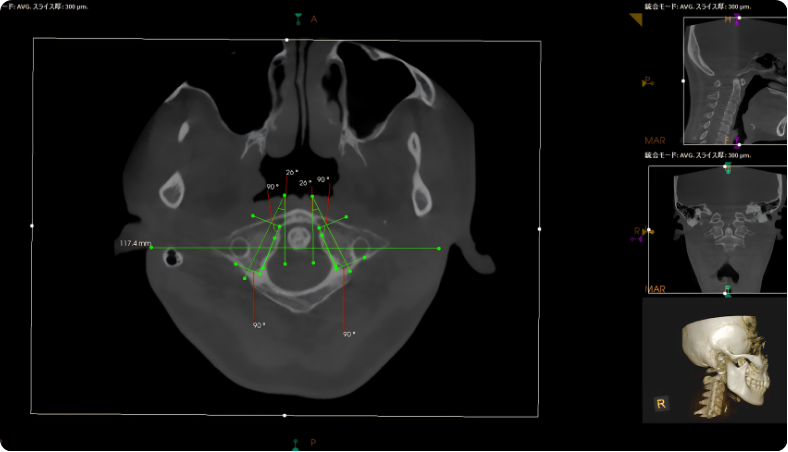Click the slice mode text above the sagittal view

point(698,7)
